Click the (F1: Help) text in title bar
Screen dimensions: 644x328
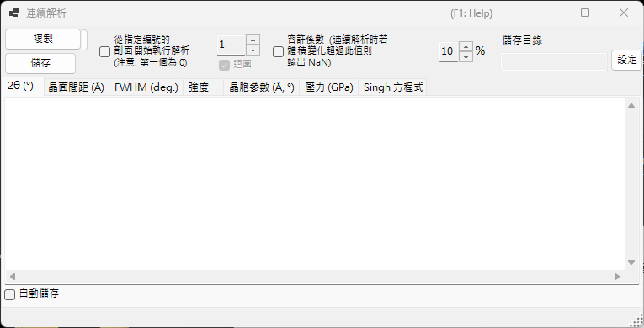tap(471, 13)
